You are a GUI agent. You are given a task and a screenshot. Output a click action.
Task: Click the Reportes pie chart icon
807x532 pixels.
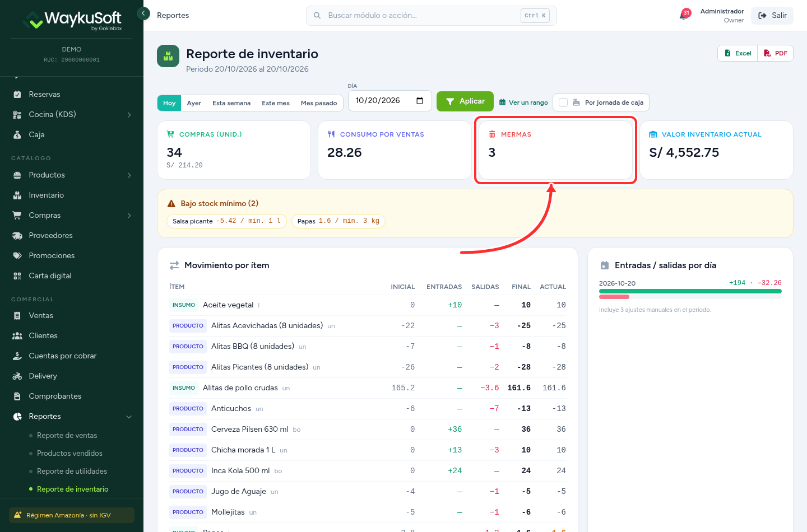coord(17,416)
